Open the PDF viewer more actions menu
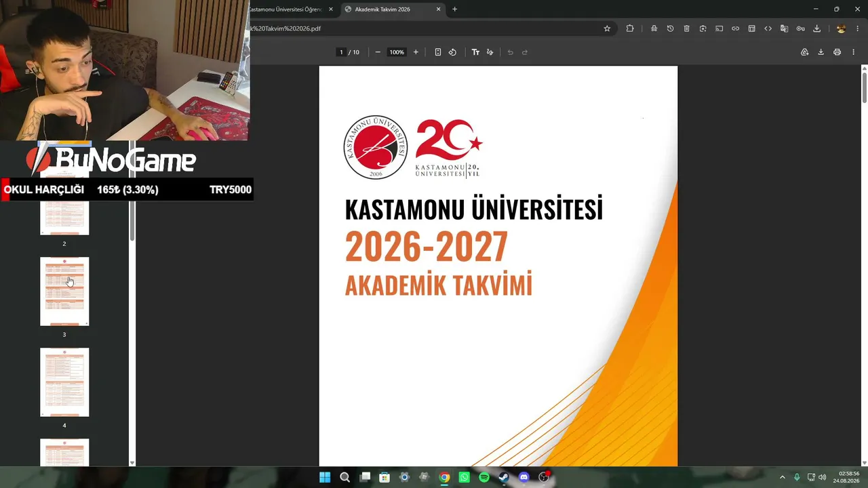 (x=853, y=52)
